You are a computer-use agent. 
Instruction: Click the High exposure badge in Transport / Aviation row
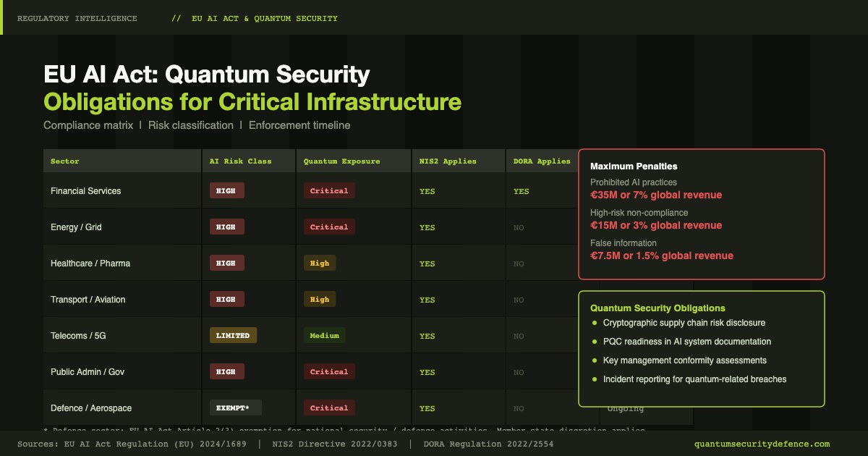point(319,300)
